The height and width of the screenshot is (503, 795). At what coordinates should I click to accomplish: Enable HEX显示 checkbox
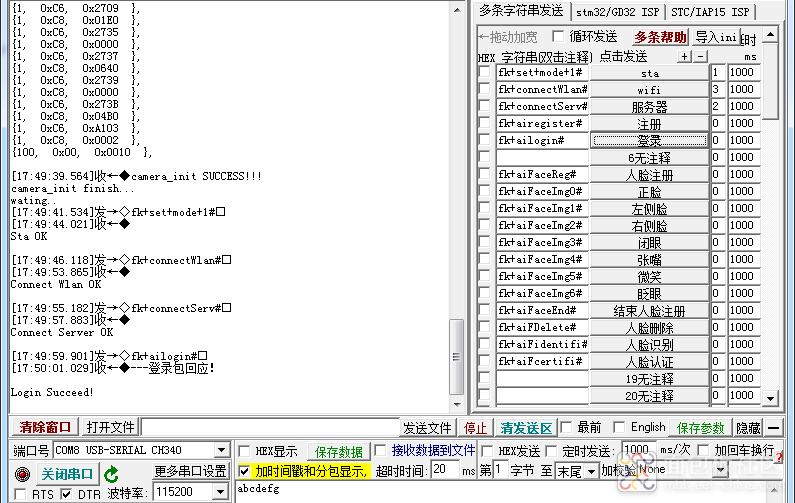click(244, 451)
